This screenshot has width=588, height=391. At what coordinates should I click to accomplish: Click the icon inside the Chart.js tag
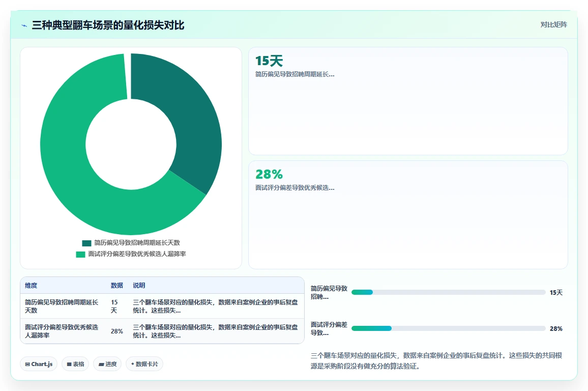[27, 365]
